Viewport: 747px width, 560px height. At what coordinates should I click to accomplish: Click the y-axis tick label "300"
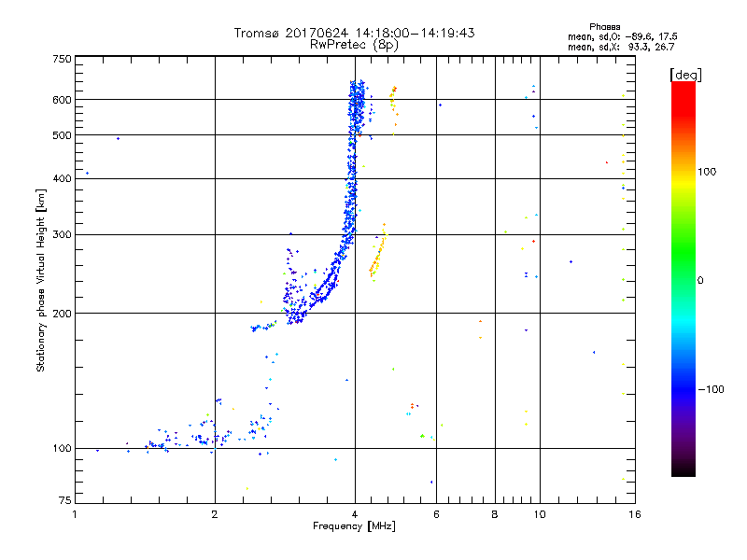point(62,235)
